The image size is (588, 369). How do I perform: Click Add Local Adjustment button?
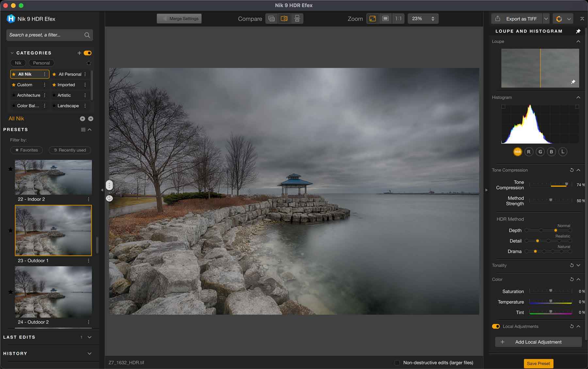pos(538,342)
